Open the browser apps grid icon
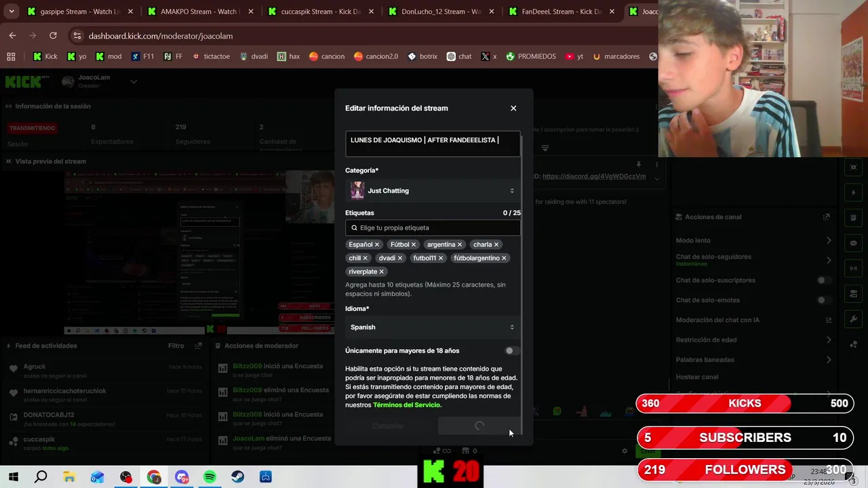868x488 pixels. point(11,57)
